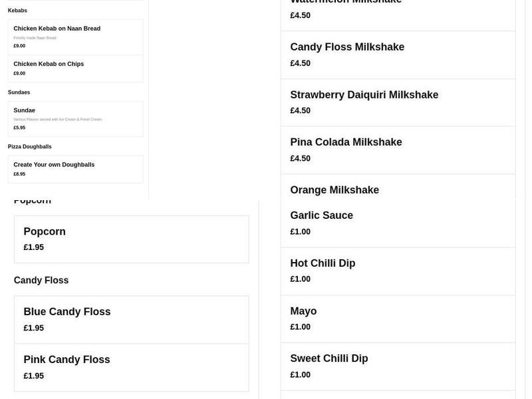
Task: Select the Chicken Kebab on Naan Bread item
Action: (75, 37)
